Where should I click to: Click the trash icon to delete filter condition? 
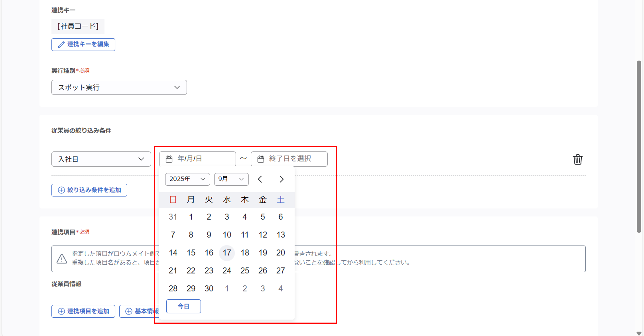pyautogui.click(x=578, y=159)
